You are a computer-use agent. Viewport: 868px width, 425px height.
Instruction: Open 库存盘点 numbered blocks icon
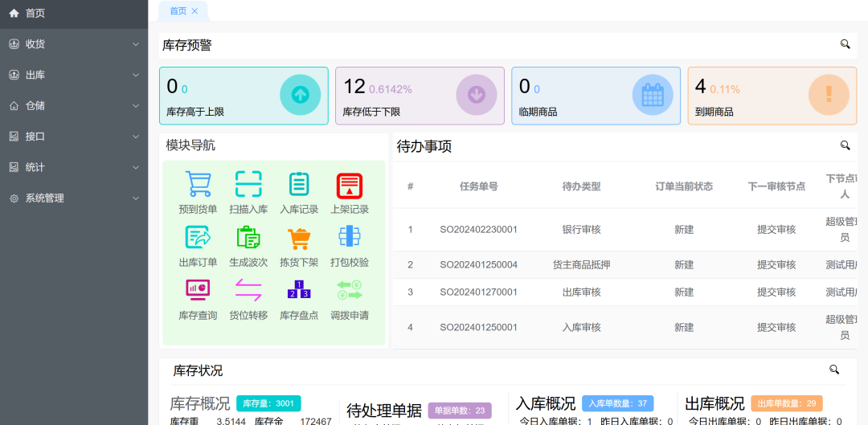pyautogui.click(x=299, y=290)
